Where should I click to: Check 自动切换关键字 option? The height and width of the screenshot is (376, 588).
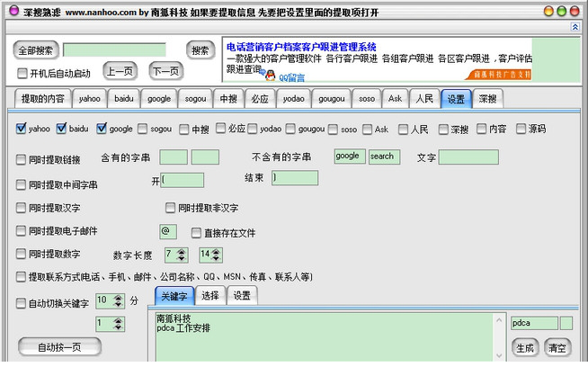[x=21, y=303]
